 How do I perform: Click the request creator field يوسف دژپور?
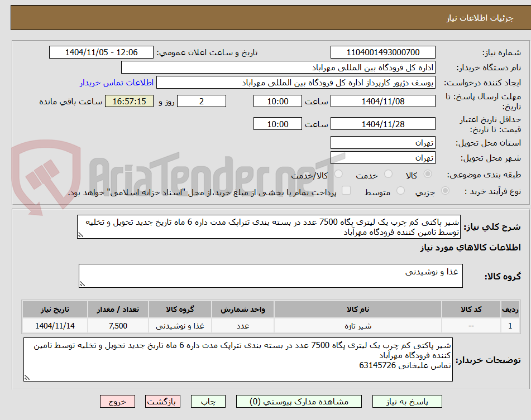295,83
